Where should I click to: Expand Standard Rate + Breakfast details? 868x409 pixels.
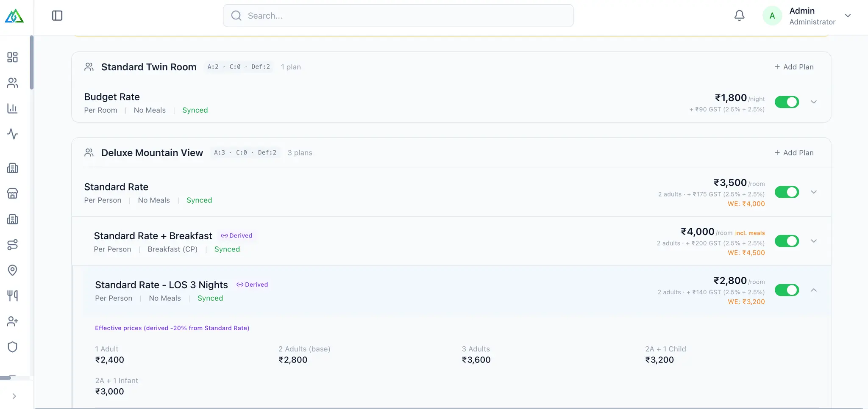(x=814, y=241)
